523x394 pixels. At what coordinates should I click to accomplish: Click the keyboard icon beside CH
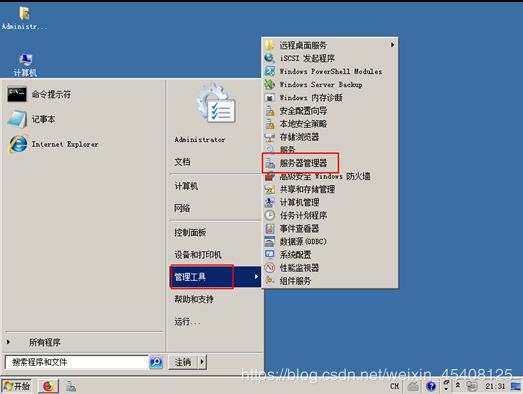tap(413, 386)
